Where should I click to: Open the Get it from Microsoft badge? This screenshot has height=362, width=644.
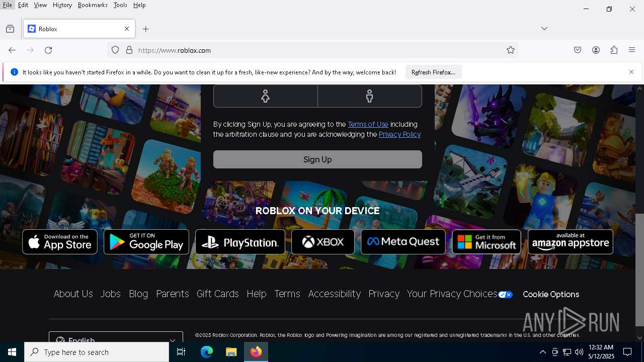click(x=487, y=242)
